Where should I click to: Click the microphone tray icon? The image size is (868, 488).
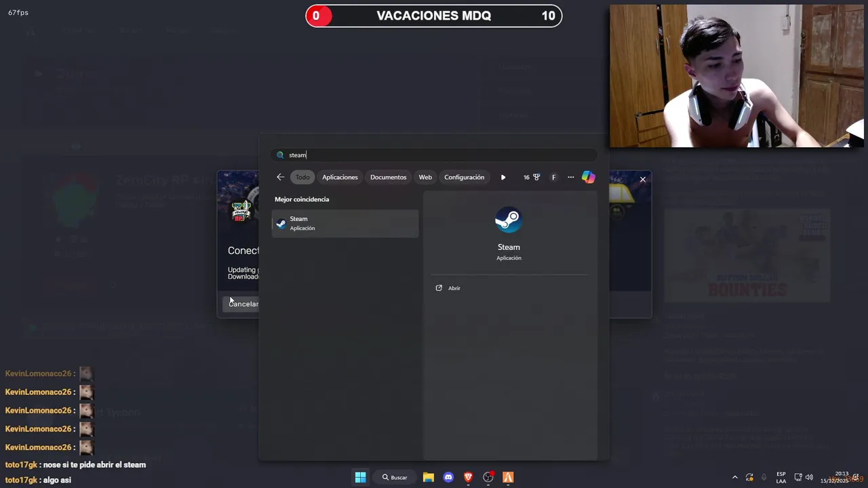764,477
